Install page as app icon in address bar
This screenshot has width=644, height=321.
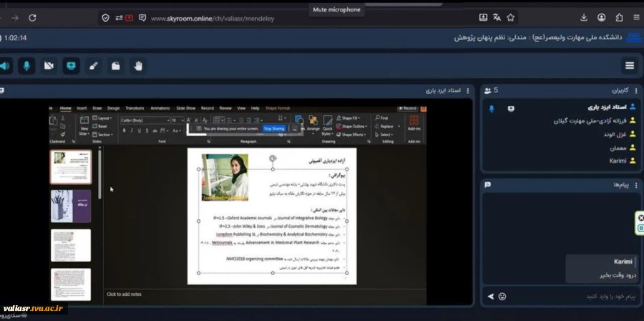tap(484, 17)
